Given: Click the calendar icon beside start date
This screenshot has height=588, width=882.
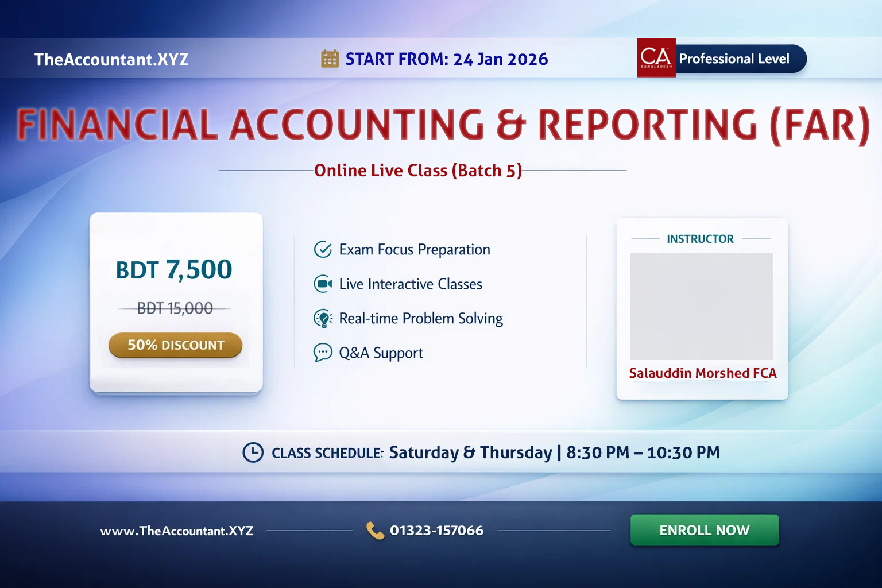Looking at the screenshot, I should 330,59.
